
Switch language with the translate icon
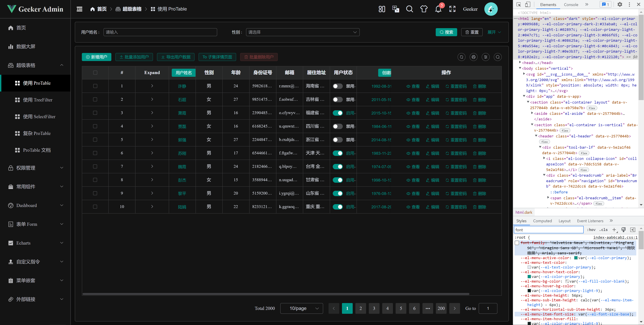tap(395, 9)
